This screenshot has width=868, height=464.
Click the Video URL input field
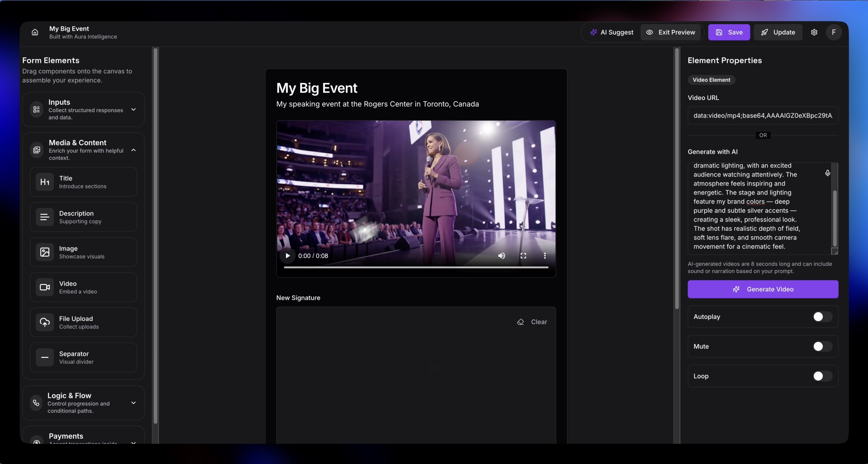click(763, 115)
